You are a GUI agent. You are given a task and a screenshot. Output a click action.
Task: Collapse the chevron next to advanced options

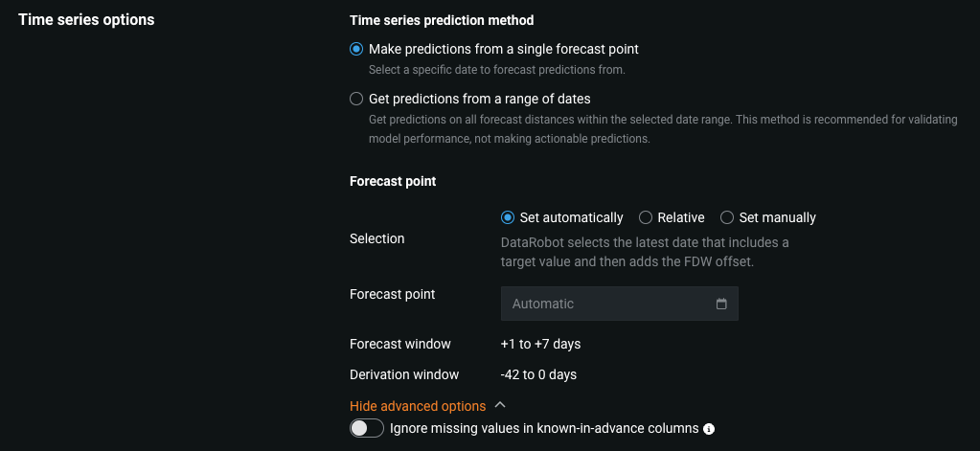pyautogui.click(x=501, y=406)
